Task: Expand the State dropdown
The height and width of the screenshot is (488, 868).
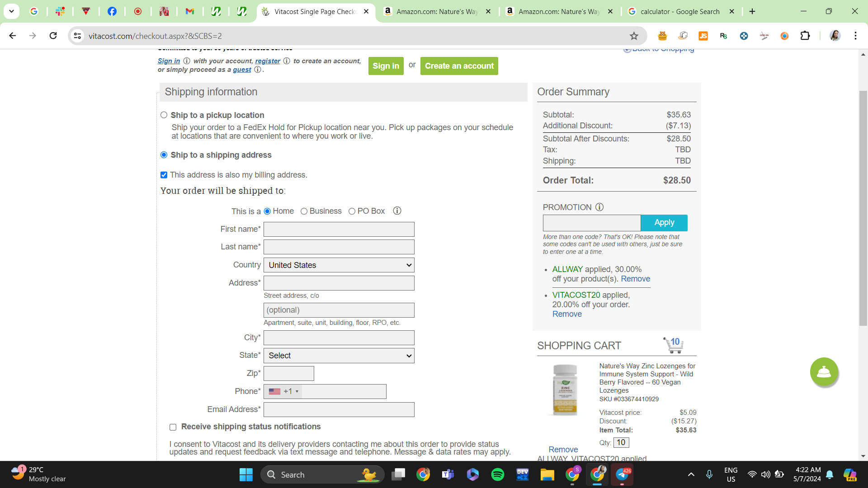Action: 339,356
